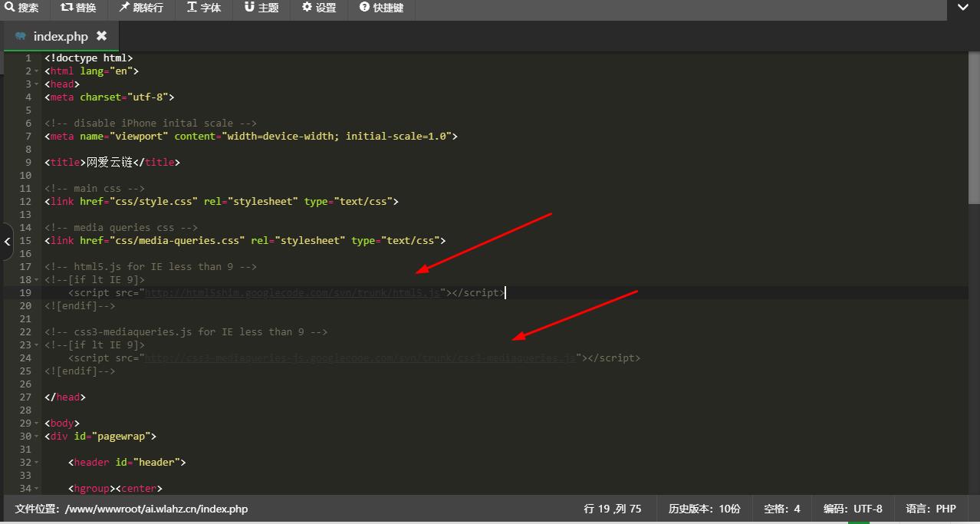Click the PHP file icon on the index.php tab
Viewport: 980px width, 524px height.
(x=21, y=36)
